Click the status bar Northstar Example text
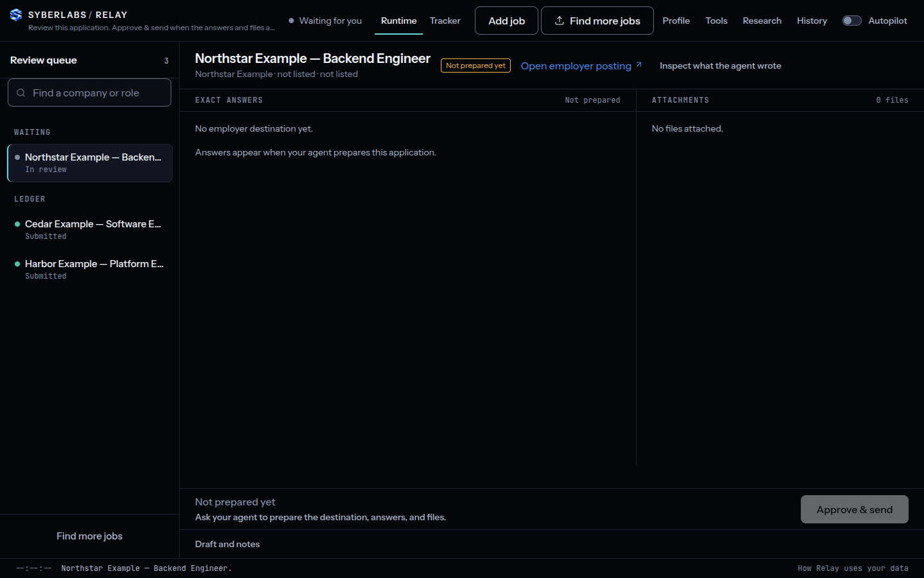This screenshot has height=578, width=924. (146, 568)
